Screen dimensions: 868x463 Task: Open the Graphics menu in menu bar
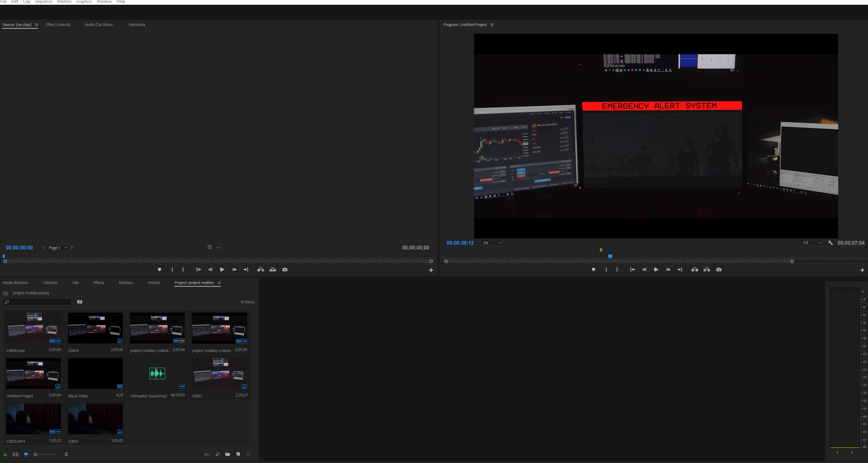[84, 2]
